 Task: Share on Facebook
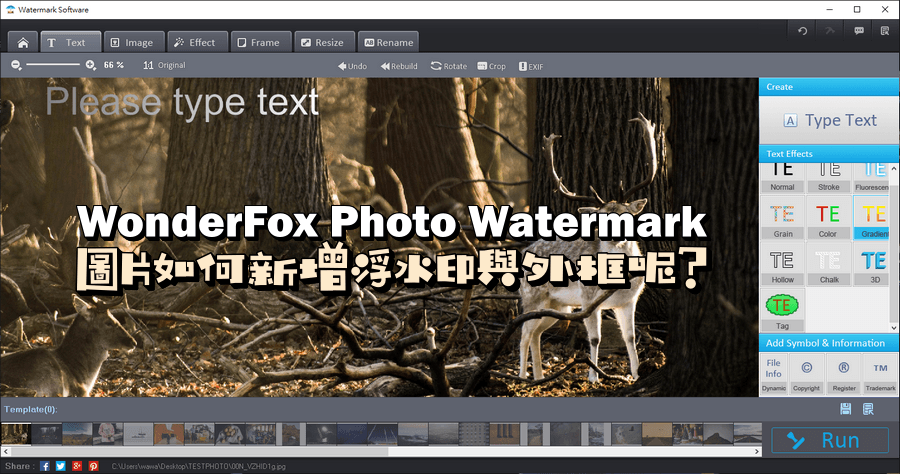(x=45, y=466)
